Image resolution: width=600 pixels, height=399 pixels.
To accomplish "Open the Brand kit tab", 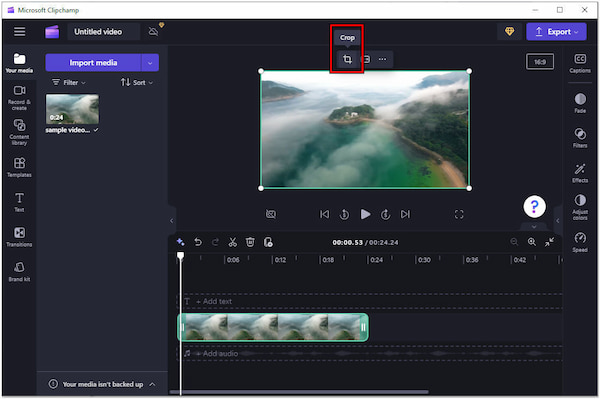I will 19,272.
